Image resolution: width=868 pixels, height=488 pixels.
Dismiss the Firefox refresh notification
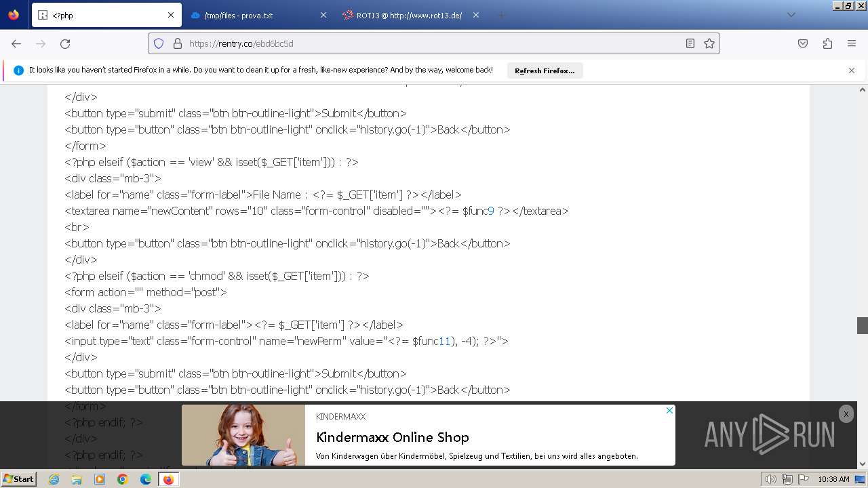(x=852, y=70)
